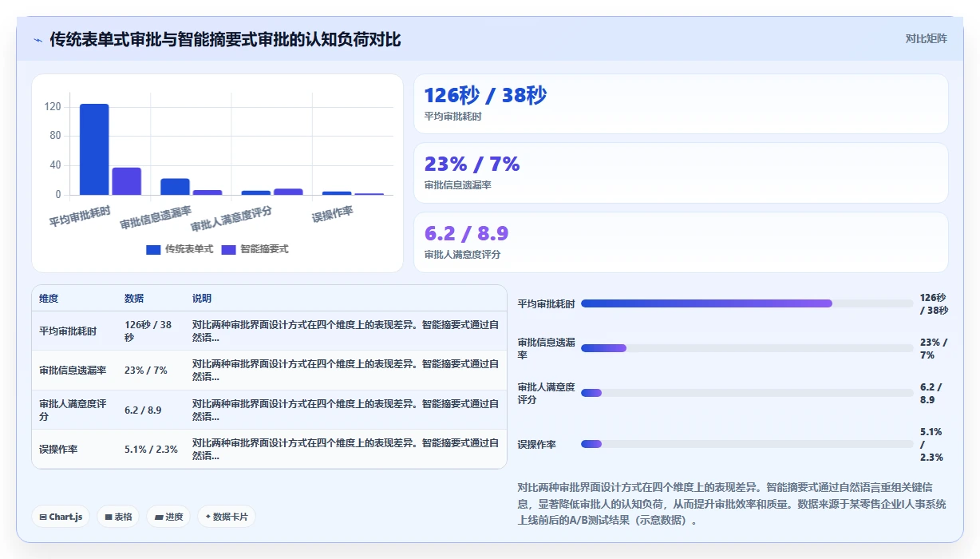The image size is (980, 559).
Task: Click the 误操作率 label on the chart axis
Action: tap(332, 213)
